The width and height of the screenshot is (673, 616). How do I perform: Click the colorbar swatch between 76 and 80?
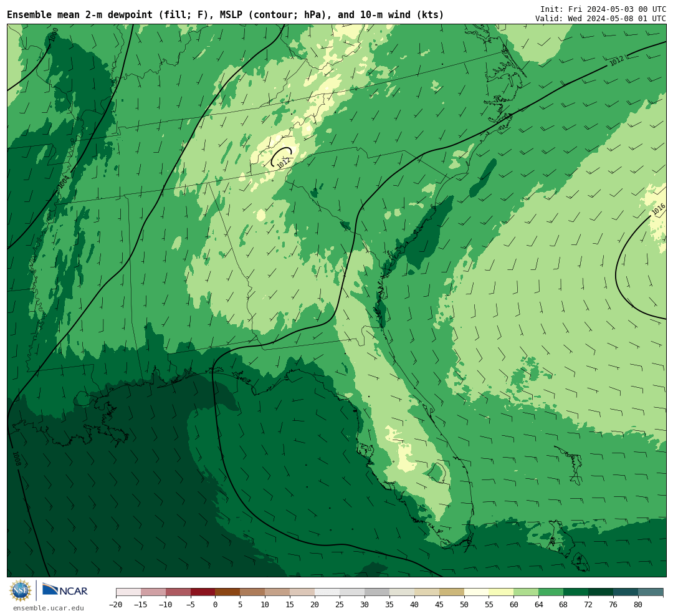626,592
